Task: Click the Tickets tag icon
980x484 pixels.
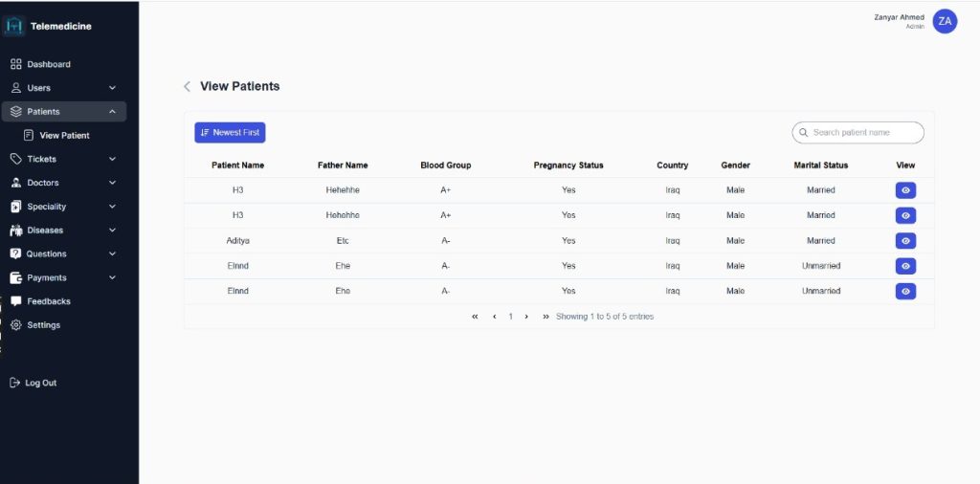Action: point(15,159)
